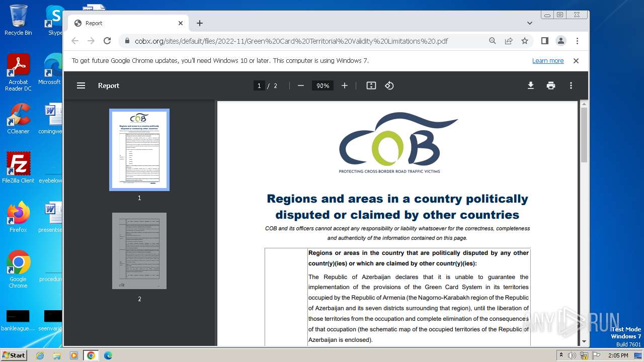The width and height of the screenshot is (644, 362).
Task: Open bankleague desktop file
Action: (x=18, y=321)
